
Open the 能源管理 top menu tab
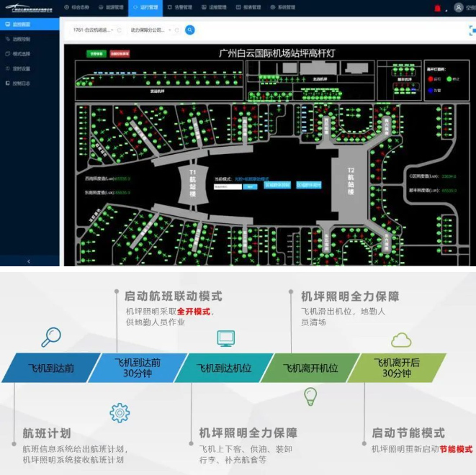click(111, 7)
